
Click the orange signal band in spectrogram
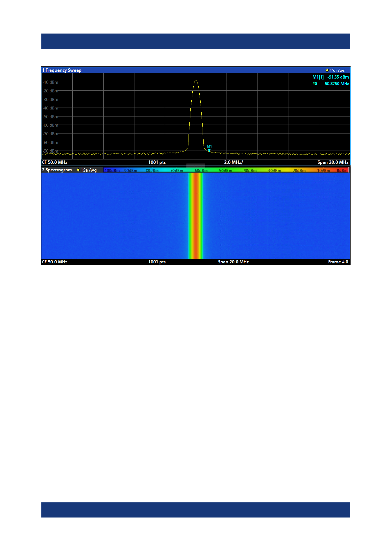click(x=196, y=216)
